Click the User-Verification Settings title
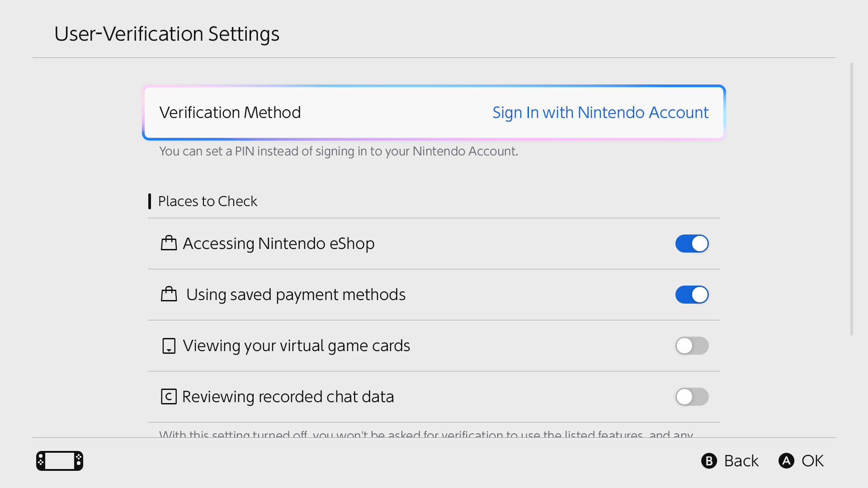This screenshot has width=868, height=488. pos(167,33)
